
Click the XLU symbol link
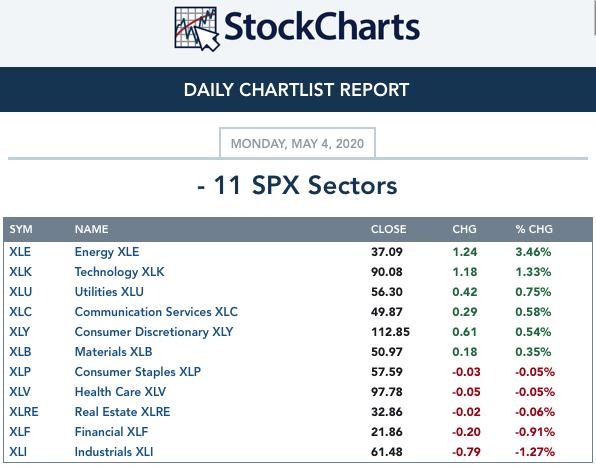click(21, 292)
